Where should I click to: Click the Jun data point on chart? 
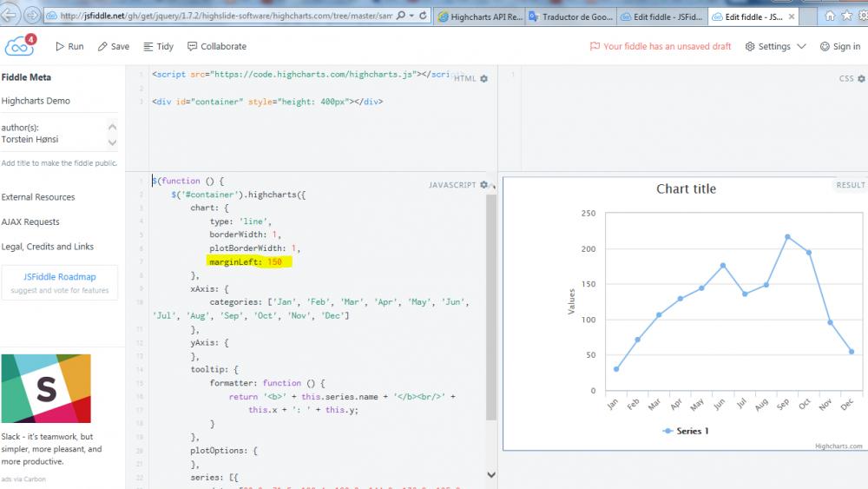point(723,266)
